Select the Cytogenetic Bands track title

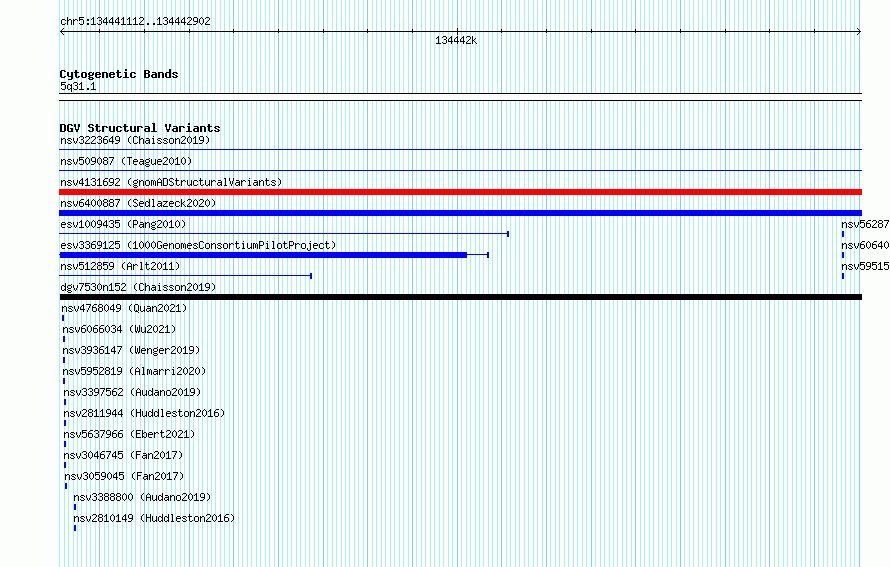point(119,74)
